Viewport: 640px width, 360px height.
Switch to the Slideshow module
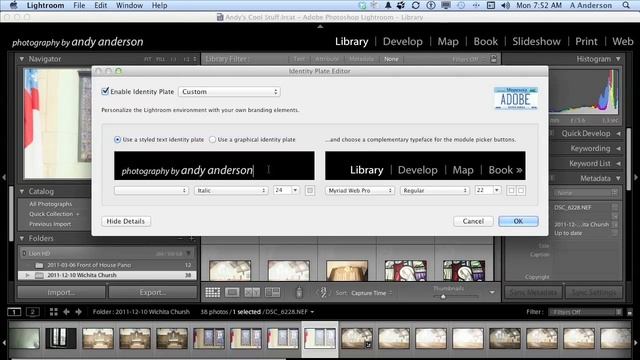pyautogui.click(x=536, y=41)
